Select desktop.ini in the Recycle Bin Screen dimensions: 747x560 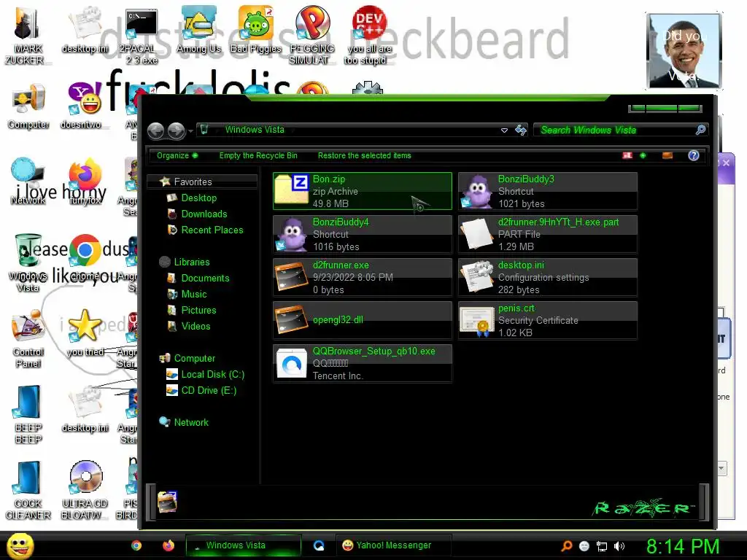click(x=547, y=277)
